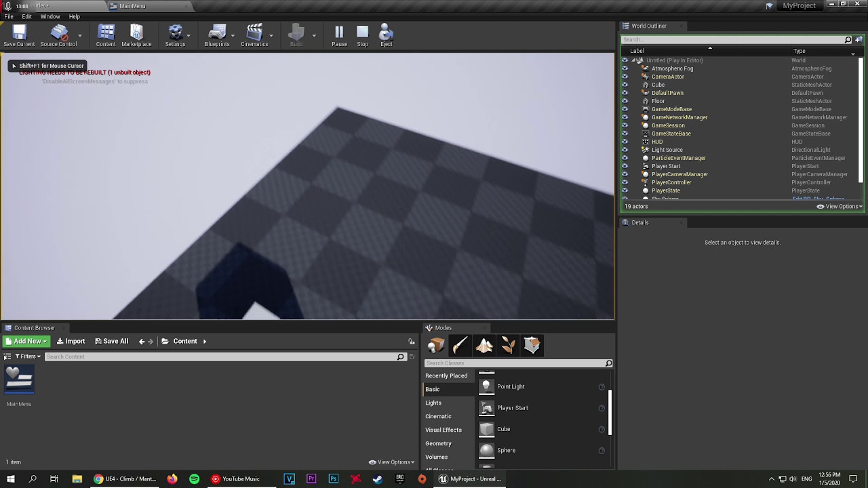
Task: Click the Cinematics clapperboard icon
Action: (254, 35)
